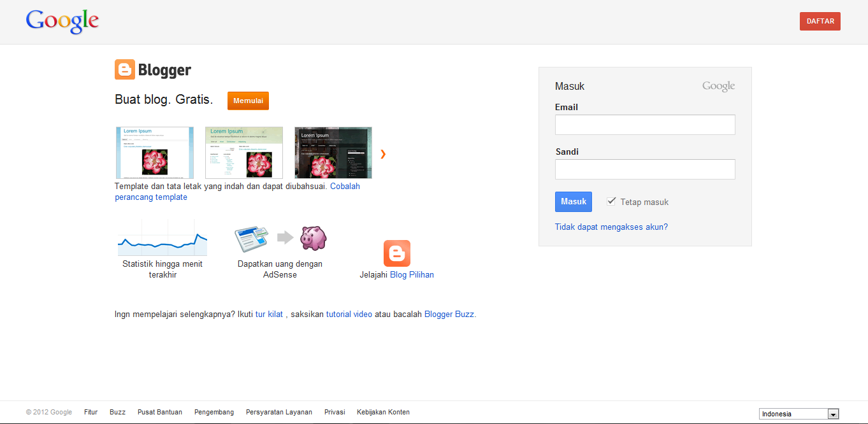Open Kebijakan Konten in the footer
This screenshot has height=424, width=868.
coord(383,412)
